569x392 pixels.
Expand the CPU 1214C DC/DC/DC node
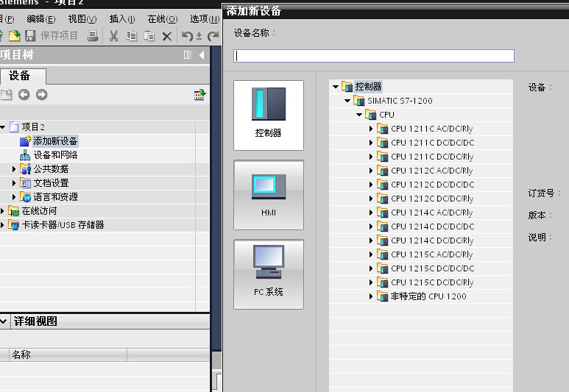[372, 227]
